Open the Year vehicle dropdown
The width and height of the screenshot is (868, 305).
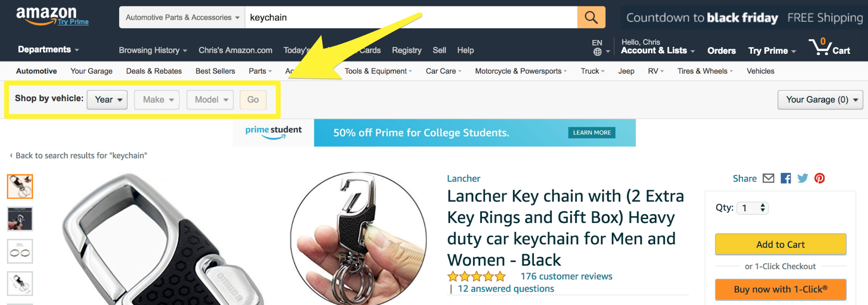pos(107,100)
